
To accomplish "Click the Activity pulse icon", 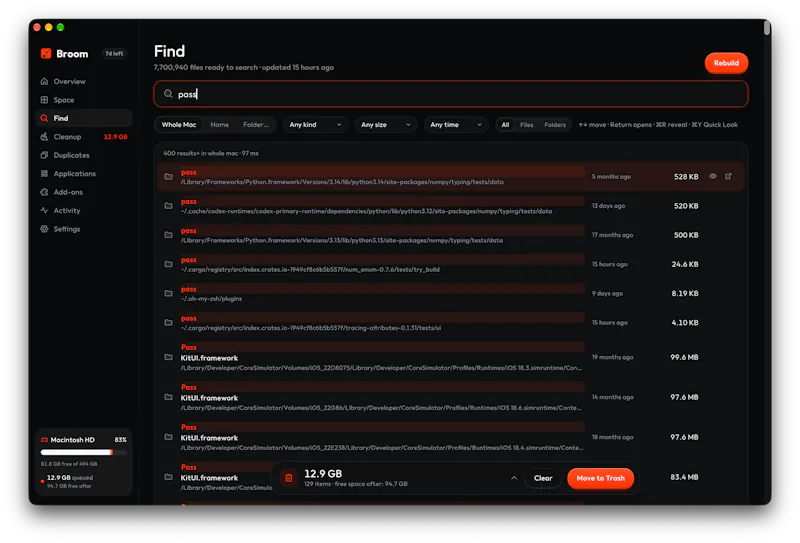I will click(44, 210).
